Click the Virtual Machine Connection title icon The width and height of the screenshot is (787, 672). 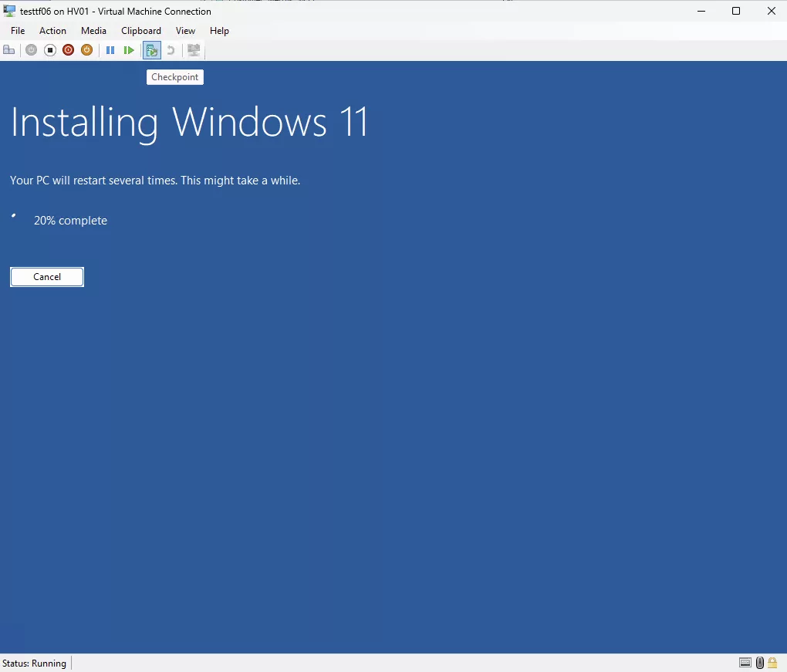pyautogui.click(x=9, y=11)
